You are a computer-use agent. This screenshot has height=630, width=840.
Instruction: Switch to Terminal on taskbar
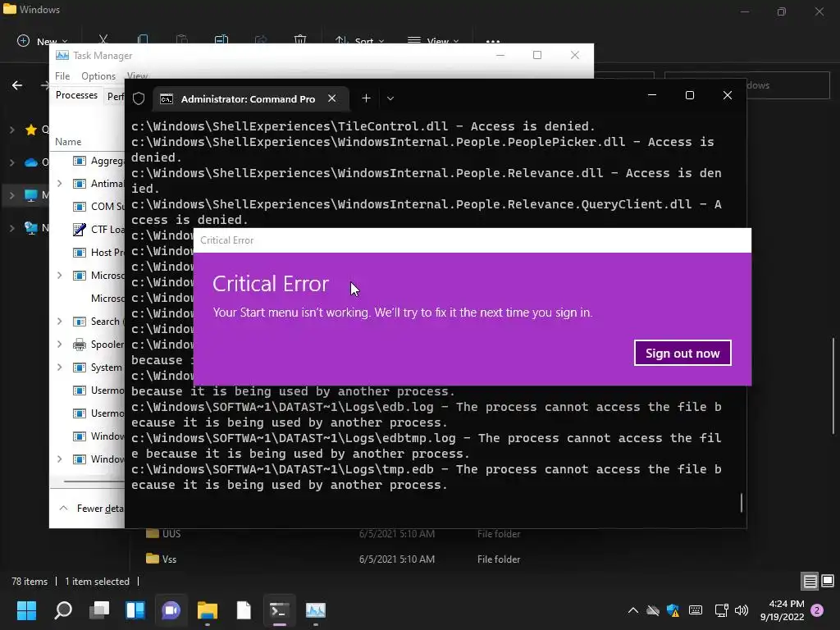click(279, 610)
